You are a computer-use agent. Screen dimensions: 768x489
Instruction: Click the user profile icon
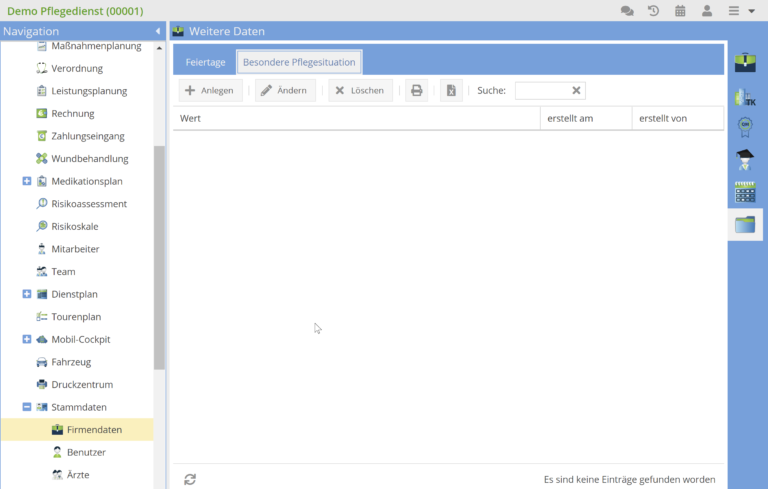click(x=707, y=11)
